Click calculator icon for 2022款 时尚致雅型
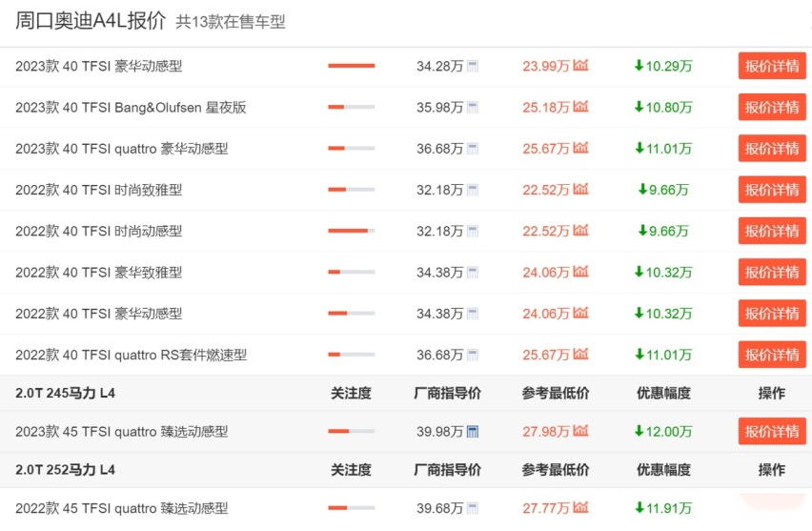This screenshot has height=531, width=812. click(x=473, y=190)
